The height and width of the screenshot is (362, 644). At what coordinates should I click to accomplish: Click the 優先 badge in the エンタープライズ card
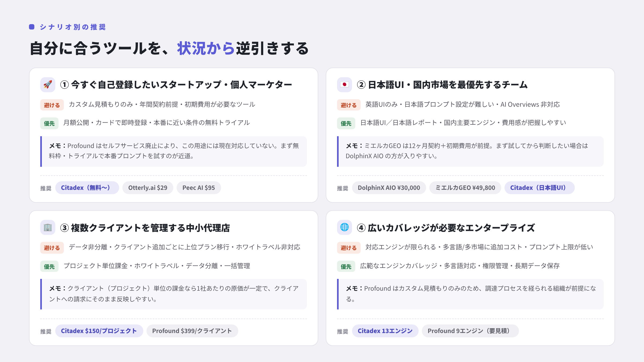point(346,266)
